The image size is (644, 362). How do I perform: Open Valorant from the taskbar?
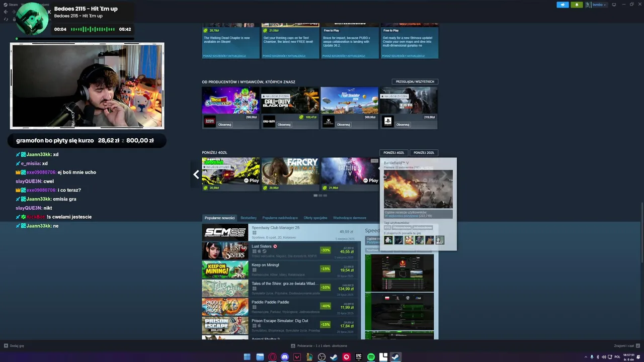point(297,357)
